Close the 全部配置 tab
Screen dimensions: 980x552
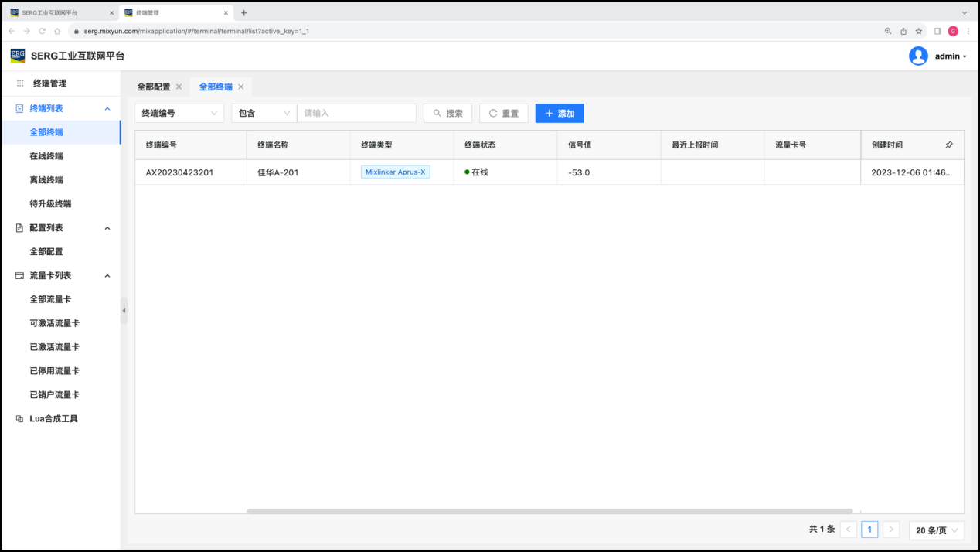click(x=179, y=87)
